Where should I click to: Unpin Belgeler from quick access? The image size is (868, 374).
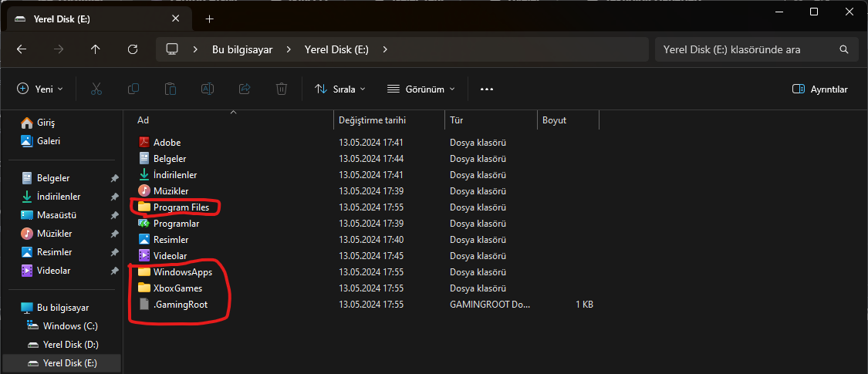click(x=115, y=178)
